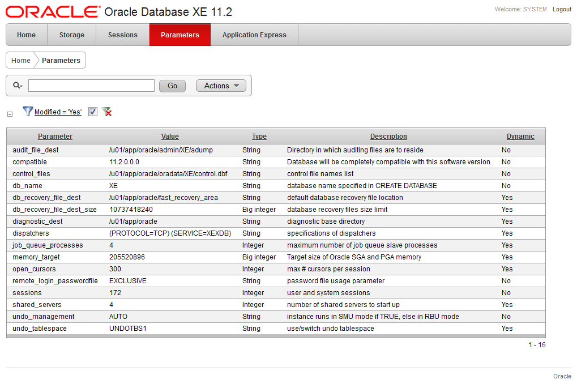Click the 'Welcome: SYSTEM' text
Image resolution: width=577 pixels, height=392 pixels.
pos(521,9)
